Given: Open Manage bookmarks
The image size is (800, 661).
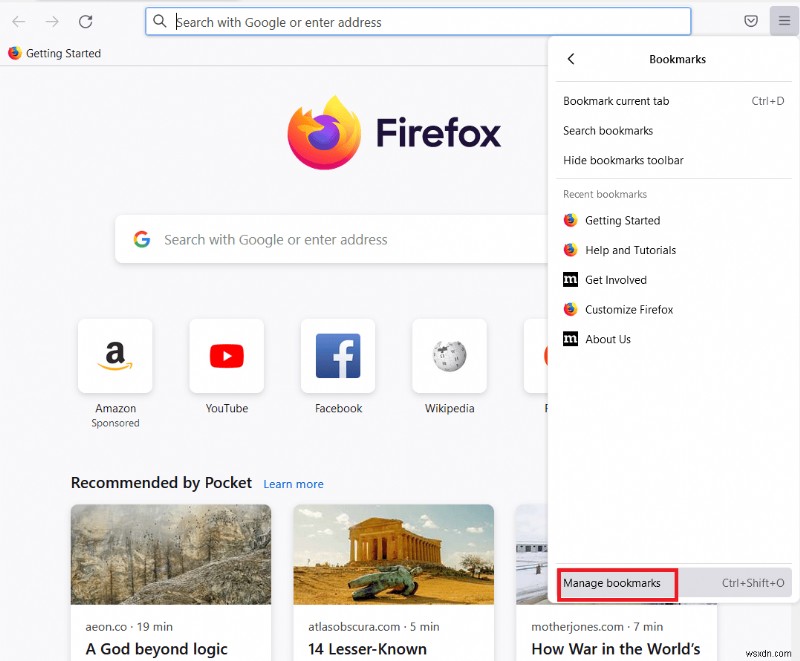Looking at the screenshot, I should 617,583.
